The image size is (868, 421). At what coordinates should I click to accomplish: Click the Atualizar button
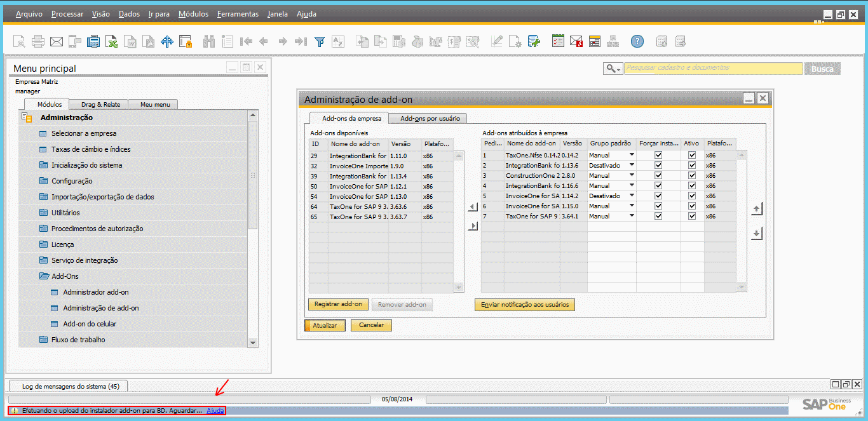[325, 325]
